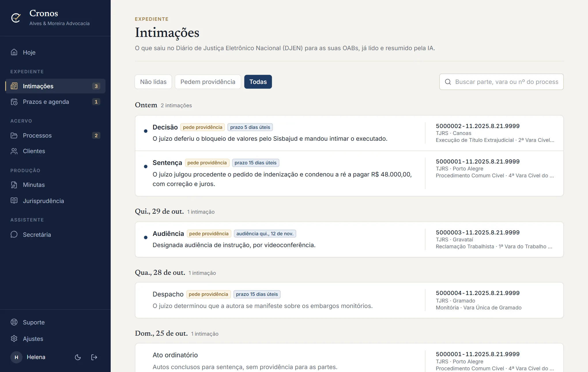This screenshot has height=372, width=588.
Task: Go to Hoje in the sidebar
Action: click(55, 52)
